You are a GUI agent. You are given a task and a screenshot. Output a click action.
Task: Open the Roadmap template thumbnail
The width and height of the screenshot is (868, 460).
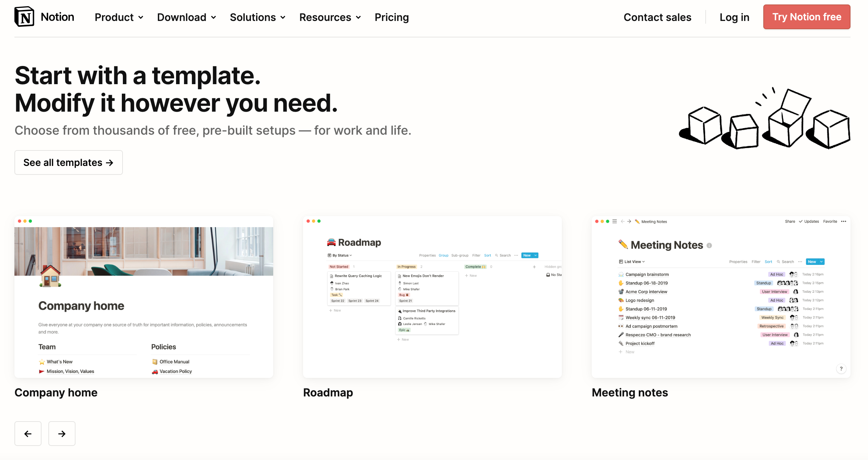pyautogui.click(x=432, y=297)
